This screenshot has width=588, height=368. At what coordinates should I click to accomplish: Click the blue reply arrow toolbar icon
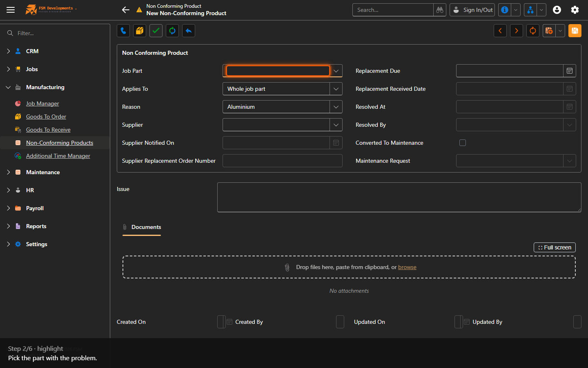(x=189, y=31)
